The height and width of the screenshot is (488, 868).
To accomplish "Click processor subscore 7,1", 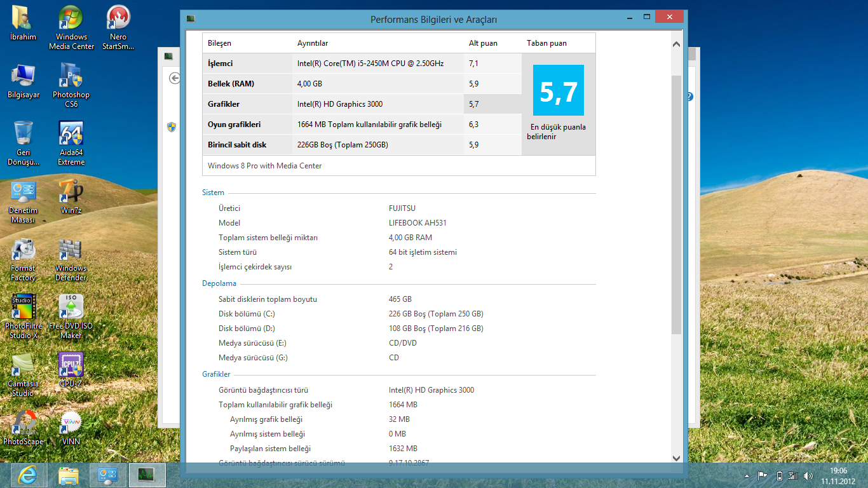I will coord(473,63).
